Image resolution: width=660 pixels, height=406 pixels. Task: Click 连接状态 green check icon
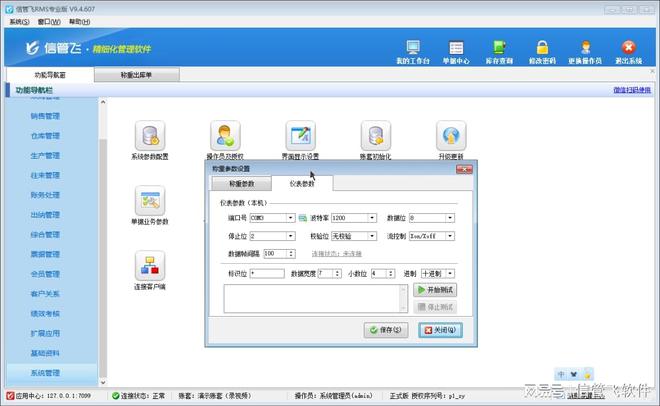[x=115, y=396]
